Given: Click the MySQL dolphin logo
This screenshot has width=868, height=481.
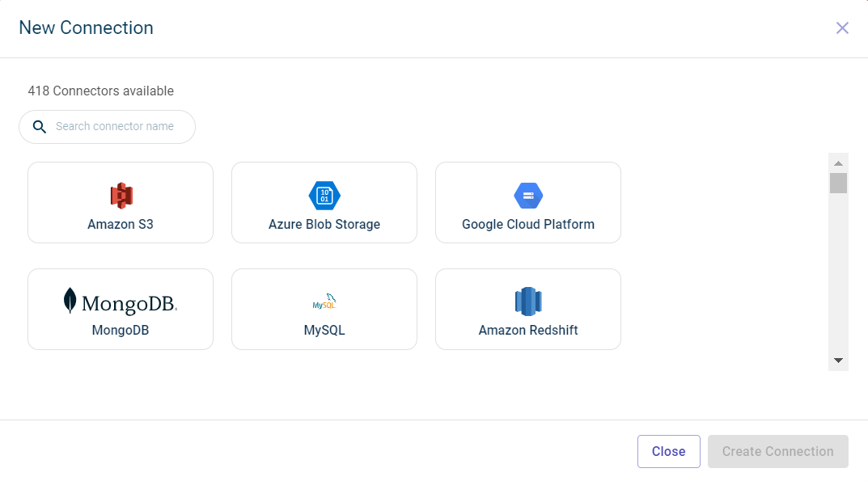Looking at the screenshot, I should (x=324, y=302).
